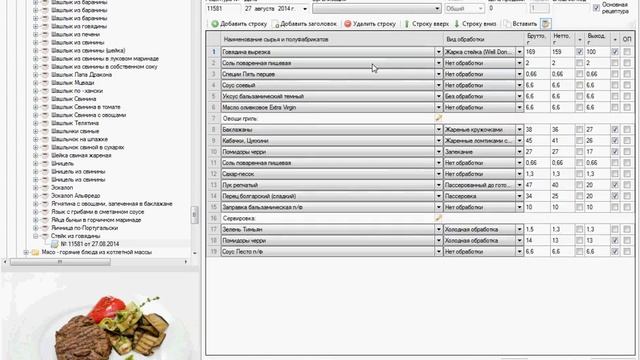Screen dimensions: 640x360
Task: Expand the 'Эскалоп' tree node
Action: (x=36, y=187)
